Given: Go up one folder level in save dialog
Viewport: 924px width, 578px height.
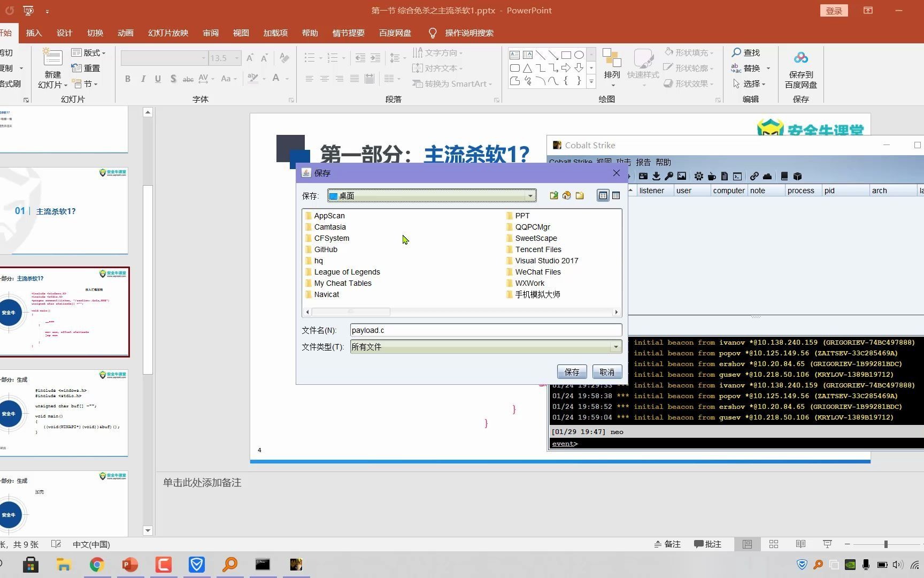Looking at the screenshot, I should pyautogui.click(x=554, y=196).
